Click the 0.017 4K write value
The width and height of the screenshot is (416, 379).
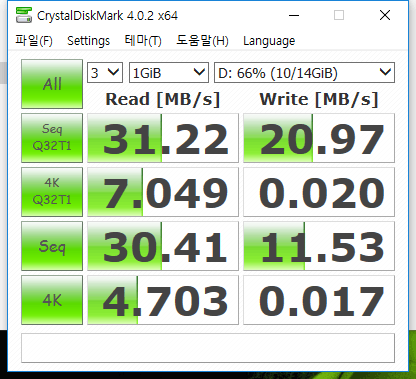coord(319,300)
